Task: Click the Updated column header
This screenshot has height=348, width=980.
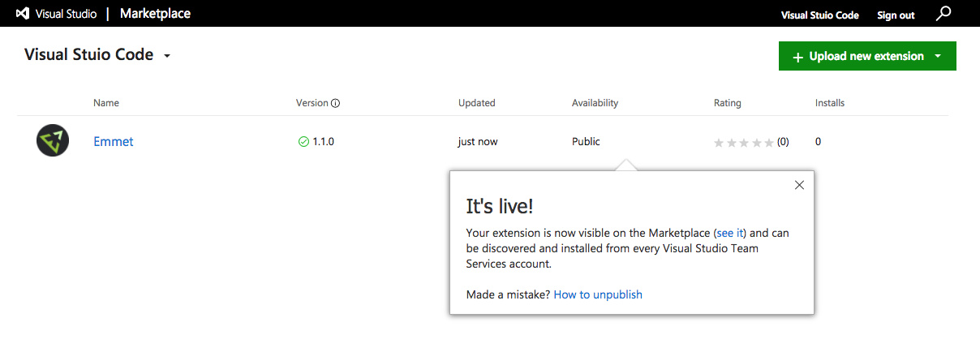Action: click(x=477, y=103)
